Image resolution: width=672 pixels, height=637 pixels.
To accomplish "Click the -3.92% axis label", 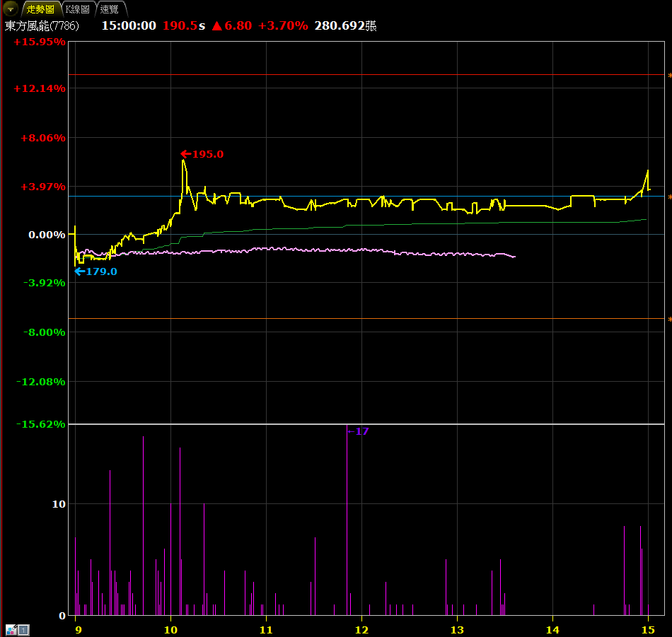I will pyautogui.click(x=44, y=283).
